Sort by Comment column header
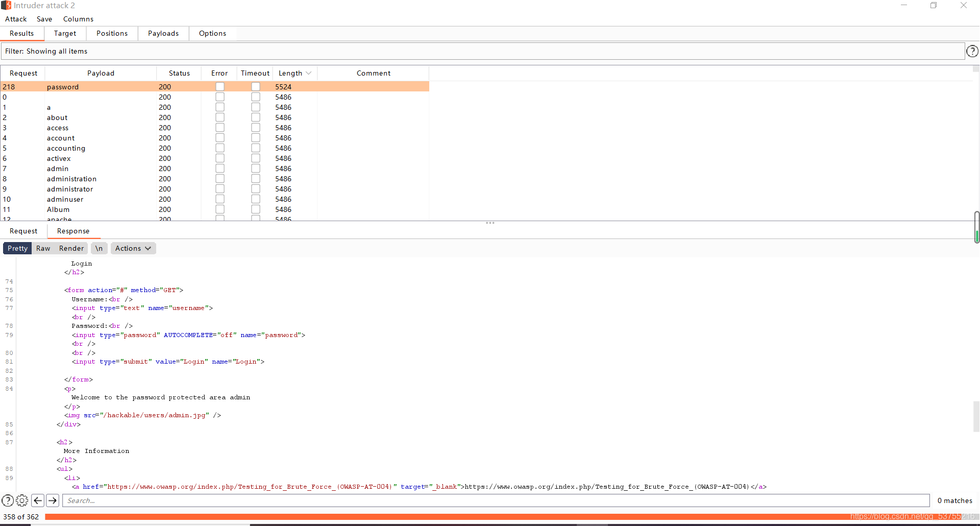Image resolution: width=980 pixels, height=526 pixels. pos(373,73)
